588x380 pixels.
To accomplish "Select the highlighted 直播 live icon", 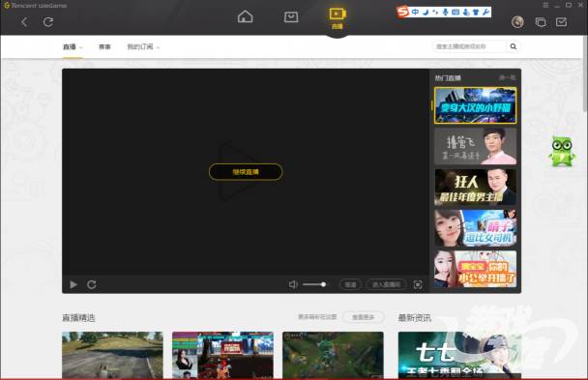I will point(338,18).
